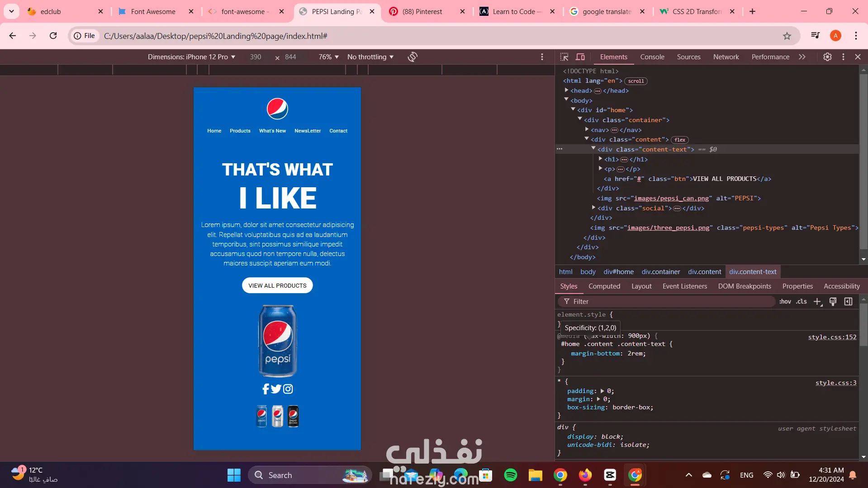Click the Twitter social icon
Screen dimensions: 868x488
[x=276, y=389]
